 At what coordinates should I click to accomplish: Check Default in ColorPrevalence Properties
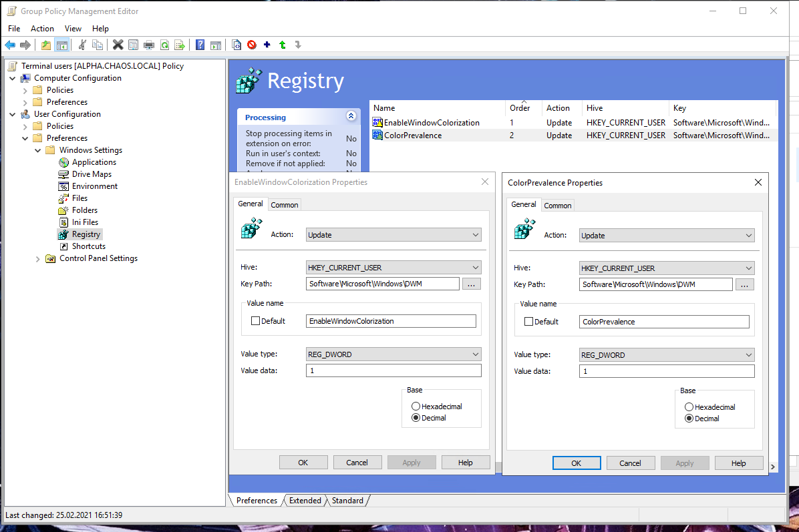[x=529, y=321]
